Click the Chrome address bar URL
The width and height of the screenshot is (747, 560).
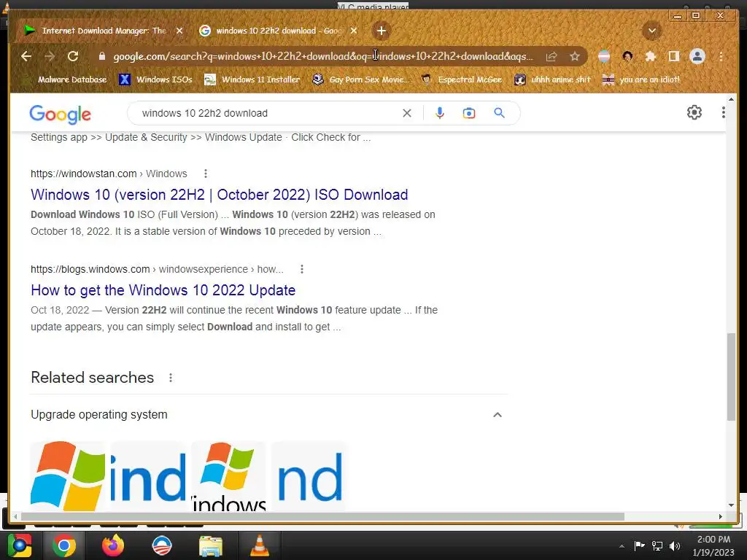[322, 56]
